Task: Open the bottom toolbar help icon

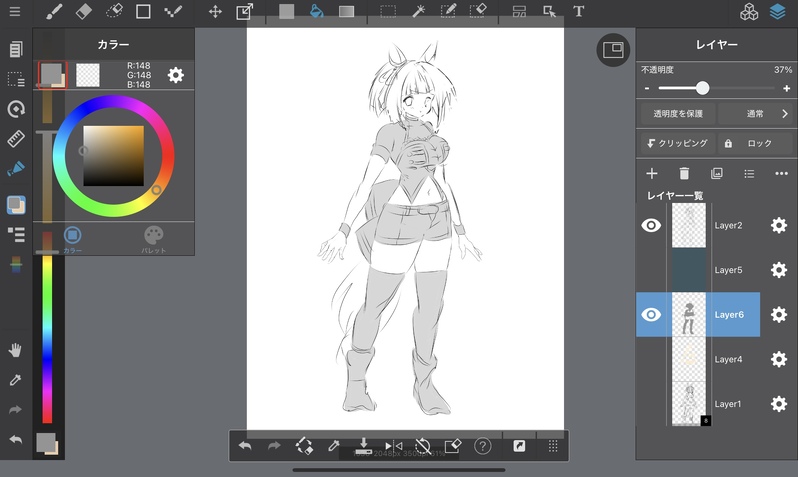Action: (x=482, y=446)
